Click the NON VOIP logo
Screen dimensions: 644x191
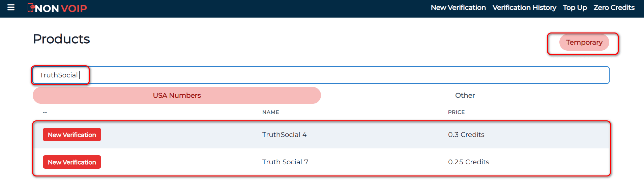tap(57, 8)
